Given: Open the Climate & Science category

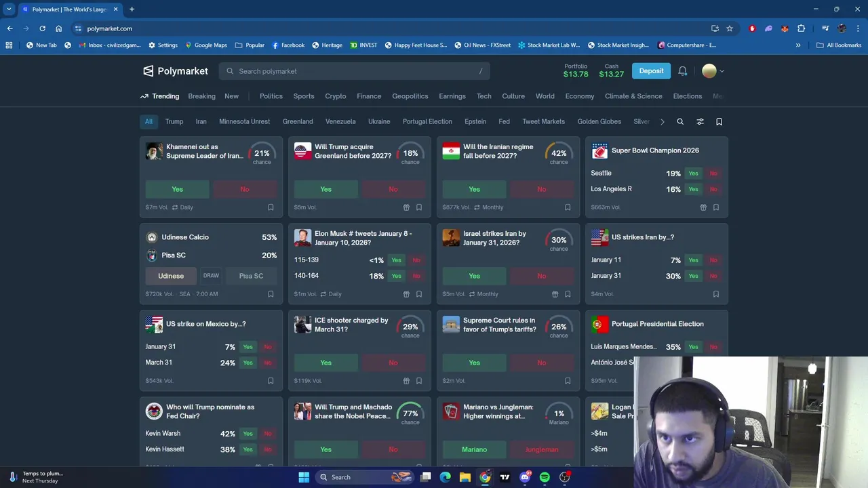Looking at the screenshot, I should pyautogui.click(x=633, y=96).
